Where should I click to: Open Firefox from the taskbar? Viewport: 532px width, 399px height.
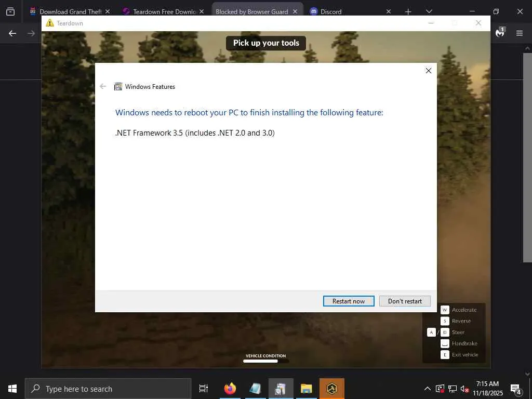click(x=230, y=389)
